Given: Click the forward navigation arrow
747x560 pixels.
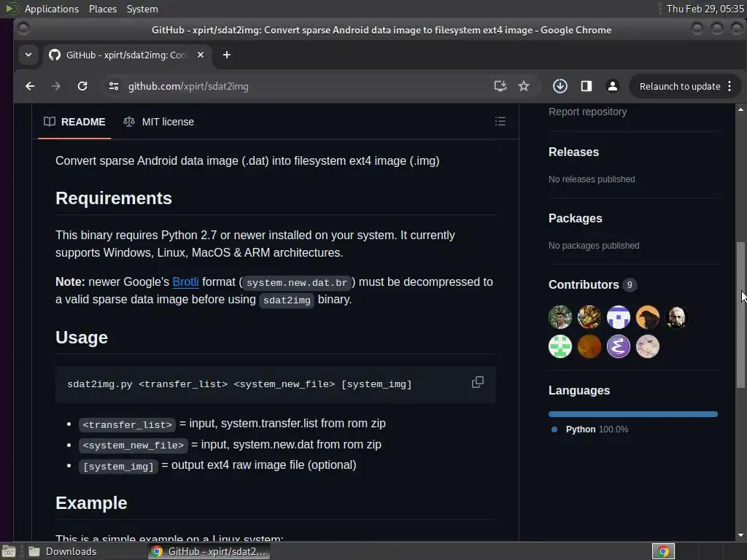Looking at the screenshot, I should point(55,86).
